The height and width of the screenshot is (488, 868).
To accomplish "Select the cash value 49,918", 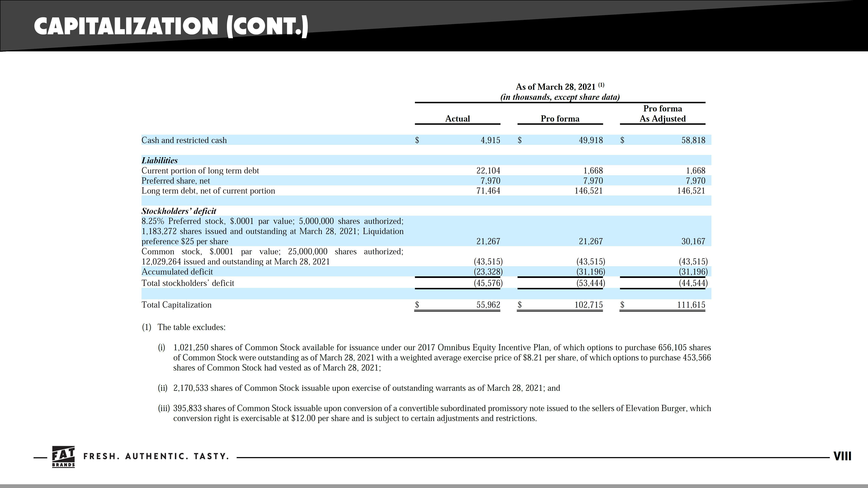I will 591,140.
